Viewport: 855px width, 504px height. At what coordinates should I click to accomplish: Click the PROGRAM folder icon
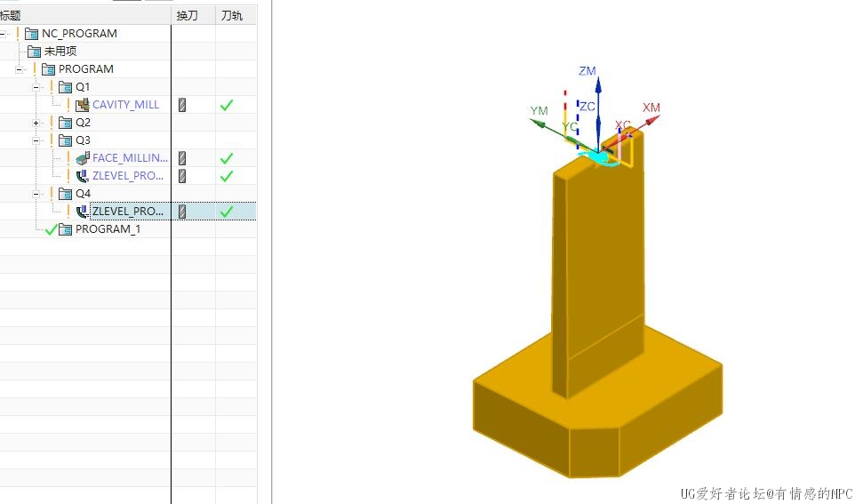click(x=49, y=69)
